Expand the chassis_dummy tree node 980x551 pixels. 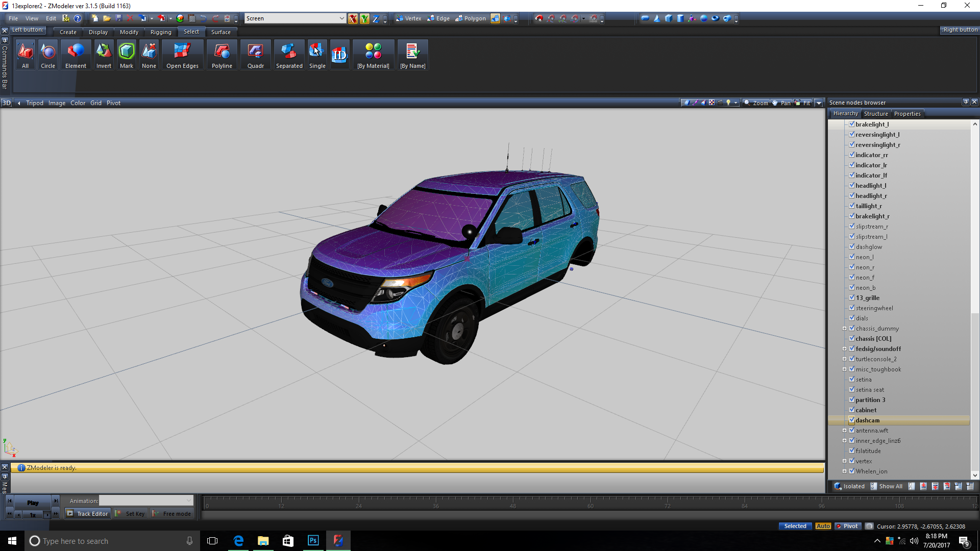click(844, 328)
